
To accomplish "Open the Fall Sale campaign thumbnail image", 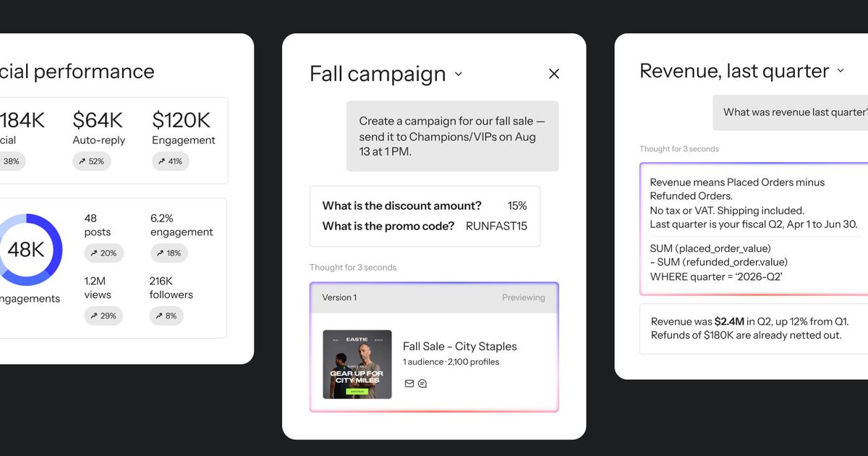I will tap(357, 365).
